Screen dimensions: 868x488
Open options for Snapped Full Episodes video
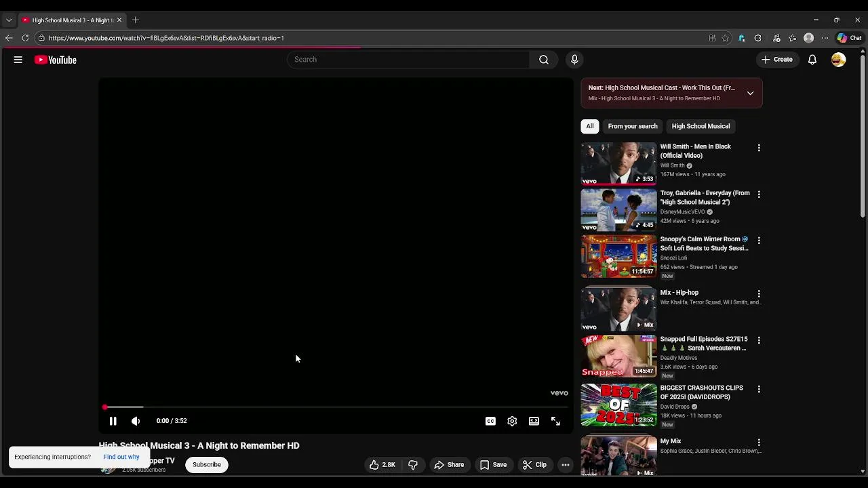[759, 340]
